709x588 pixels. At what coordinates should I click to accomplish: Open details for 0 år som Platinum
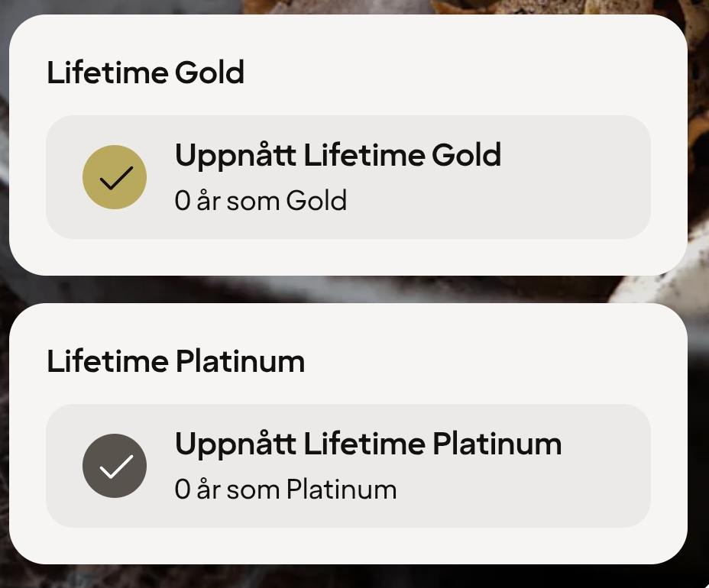coord(286,489)
